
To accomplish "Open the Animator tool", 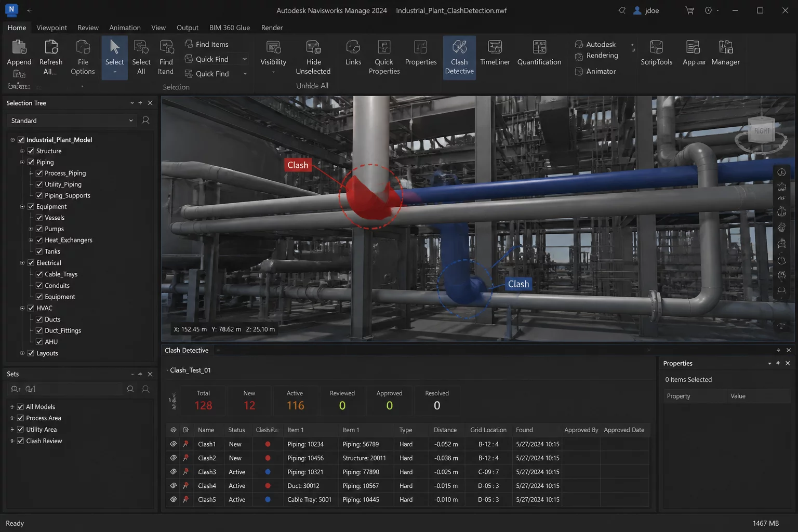I will [595, 71].
